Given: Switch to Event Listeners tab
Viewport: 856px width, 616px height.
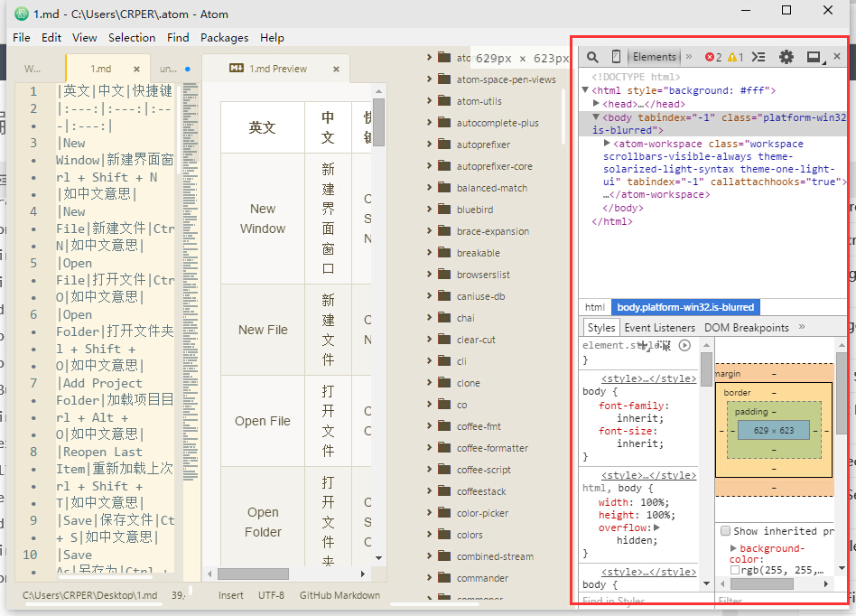Looking at the screenshot, I should click(x=659, y=328).
